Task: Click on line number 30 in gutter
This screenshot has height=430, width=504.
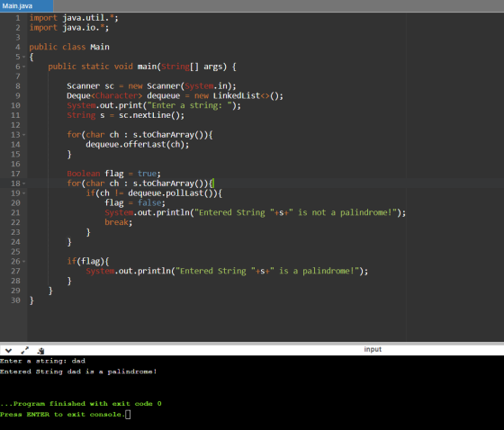Action: [x=15, y=300]
